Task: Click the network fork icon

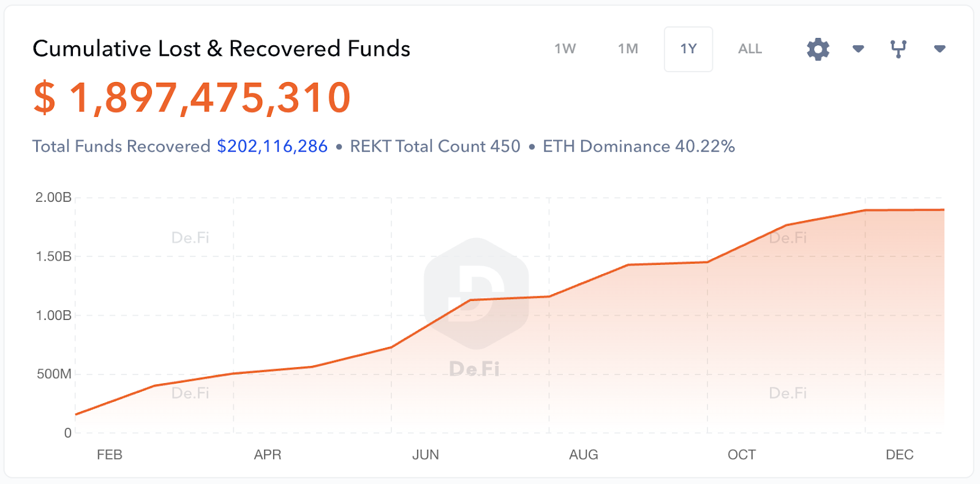Action: click(898, 49)
